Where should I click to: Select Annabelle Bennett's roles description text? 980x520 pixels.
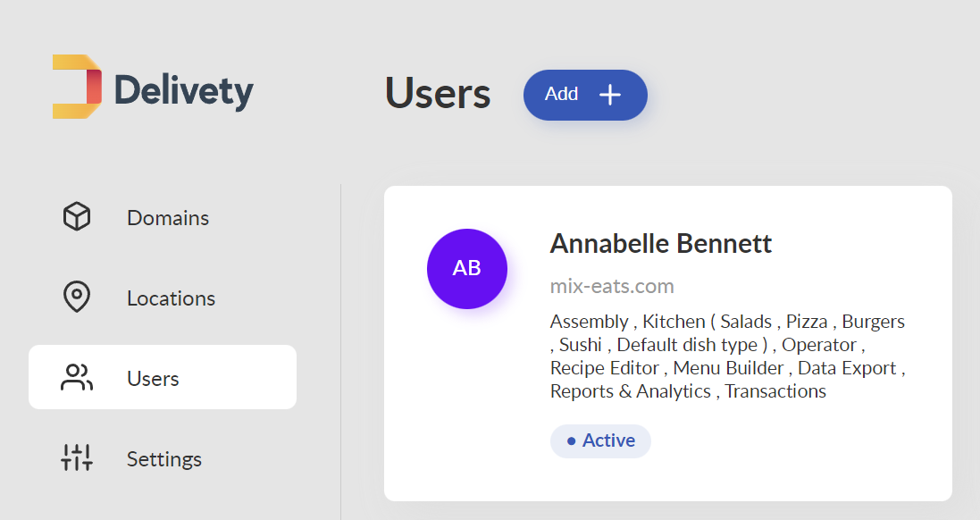(x=727, y=356)
